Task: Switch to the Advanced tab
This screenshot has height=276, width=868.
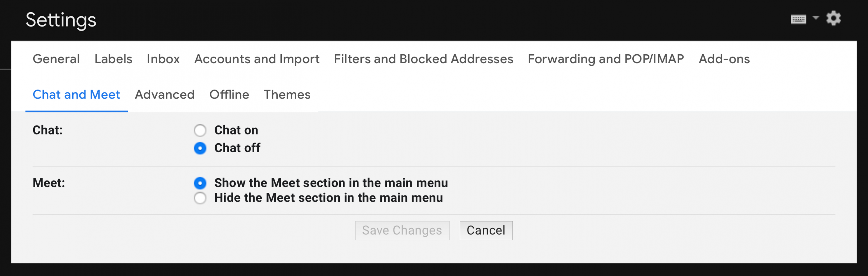Action: [165, 95]
